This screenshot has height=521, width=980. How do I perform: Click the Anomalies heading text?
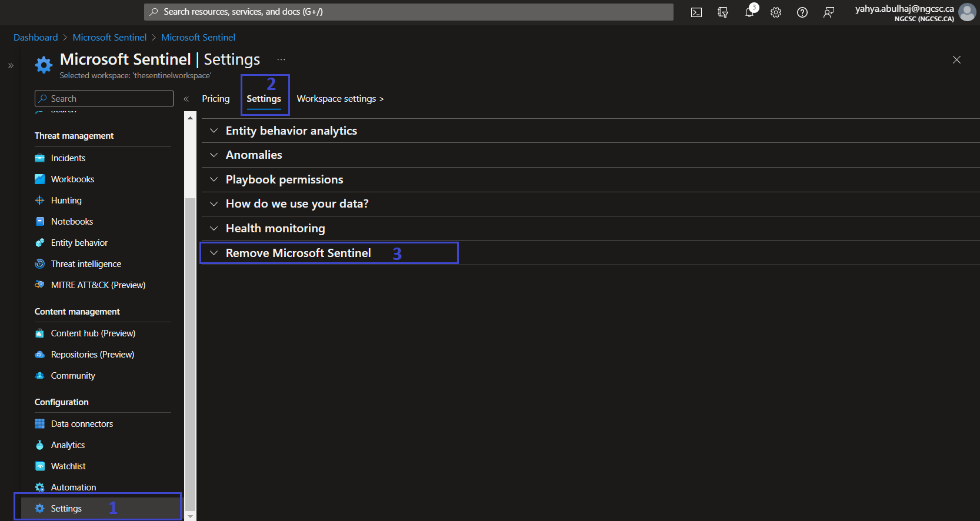(254, 155)
